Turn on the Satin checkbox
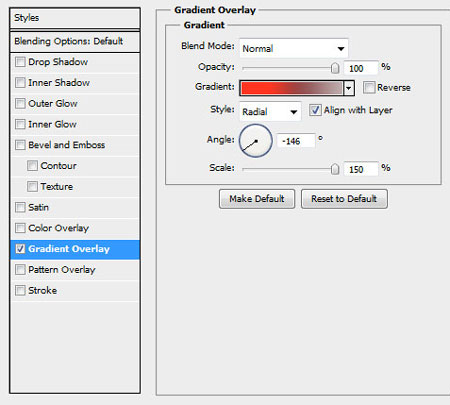Viewport: 450px width, 405px height. (x=20, y=207)
